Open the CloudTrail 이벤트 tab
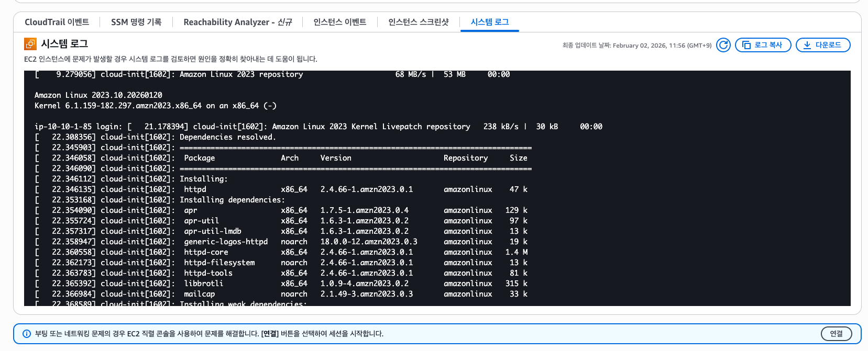868x351 pixels. click(57, 22)
